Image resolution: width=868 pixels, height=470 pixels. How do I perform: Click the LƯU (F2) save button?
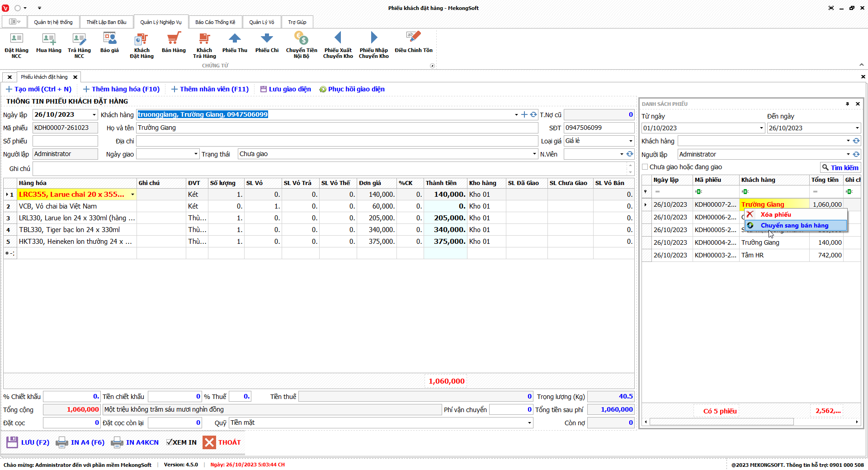(x=28, y=442)
